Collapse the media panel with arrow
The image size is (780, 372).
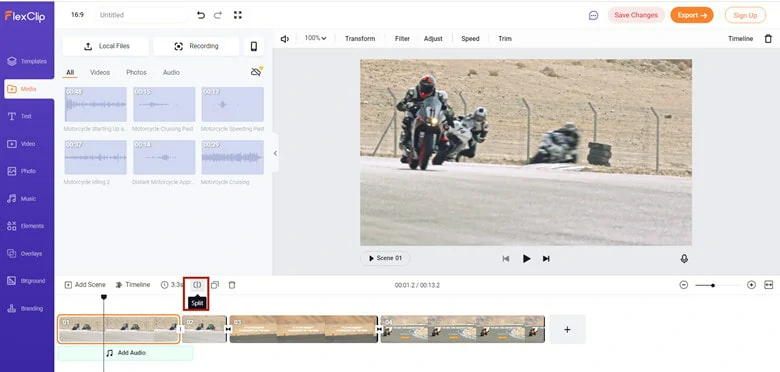click(x=275, y=153)
